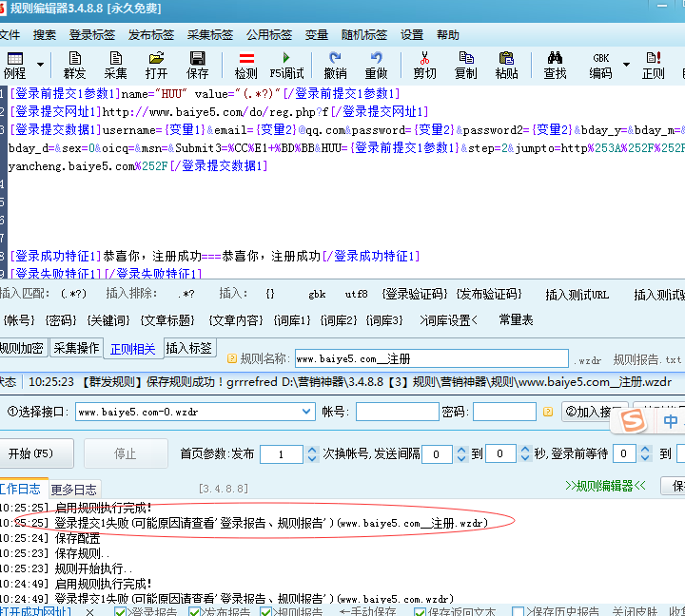Click the 剪切 scissors icon

[424, 65]
